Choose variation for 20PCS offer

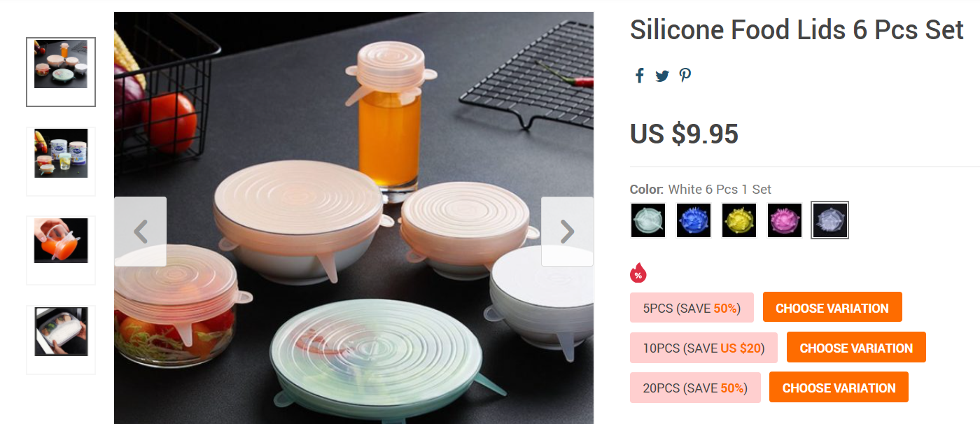pos(839,388)
